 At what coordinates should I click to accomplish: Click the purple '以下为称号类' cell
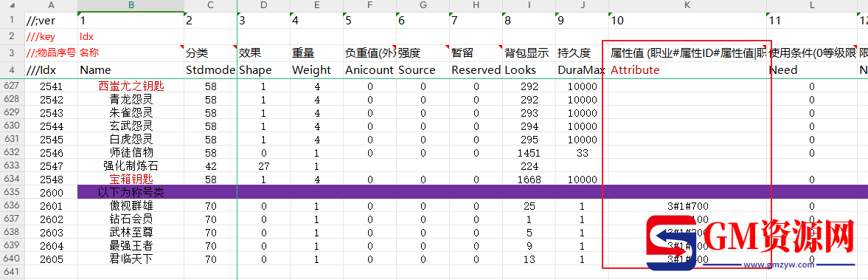point(131,192)
